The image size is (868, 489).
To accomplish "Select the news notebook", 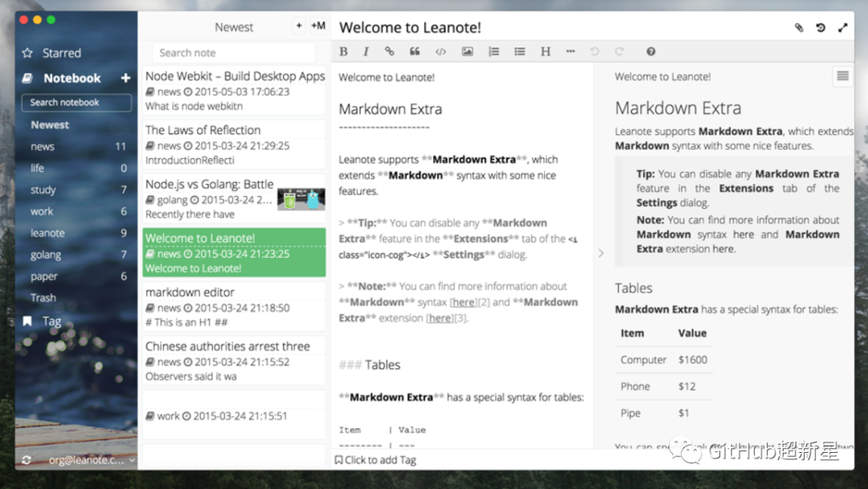I will 76,147.
